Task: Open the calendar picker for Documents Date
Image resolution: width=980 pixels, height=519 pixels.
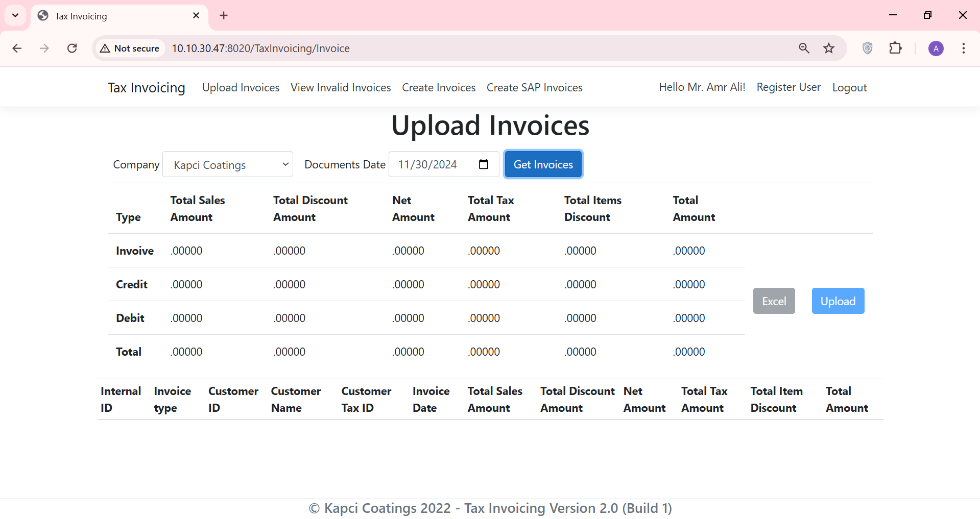Action: (x=483, y=164)
